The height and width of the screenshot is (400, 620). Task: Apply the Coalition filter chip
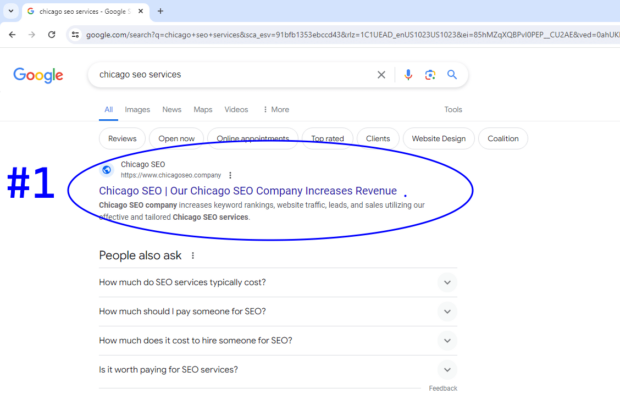coord(503,139)
